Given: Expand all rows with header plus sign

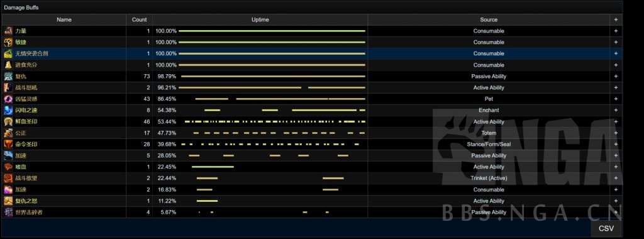Looking at the screenshot, I should 616,19.
